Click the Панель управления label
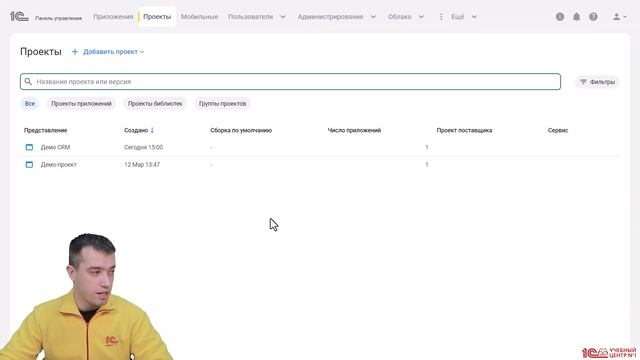640x360 pixels. click(x=58, y=18)
